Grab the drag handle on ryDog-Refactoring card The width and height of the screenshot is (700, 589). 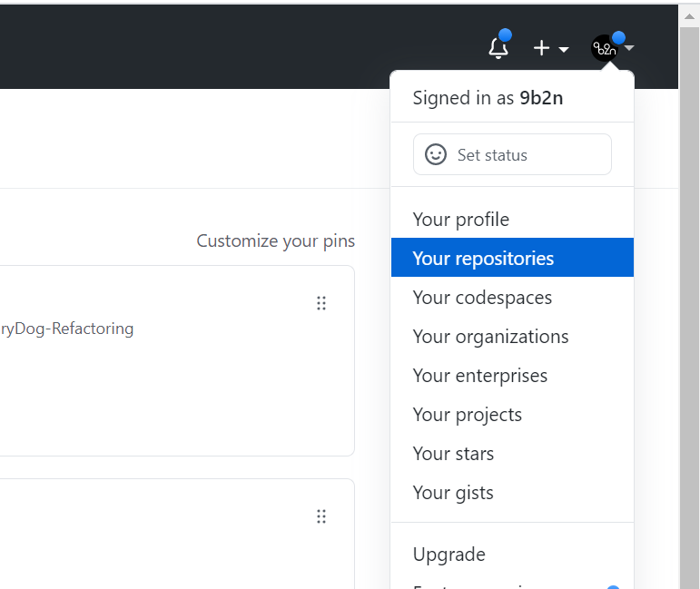coord(321,303)
